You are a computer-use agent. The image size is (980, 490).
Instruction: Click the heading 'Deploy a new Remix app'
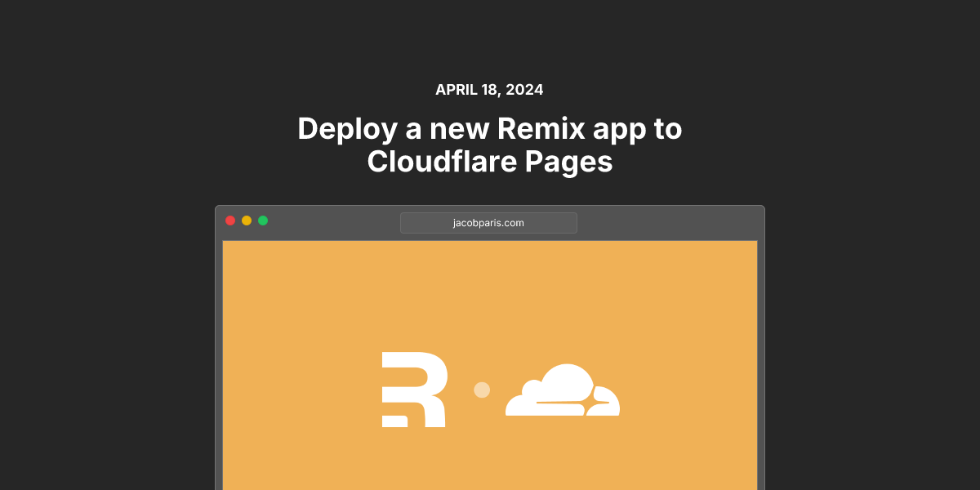[489, 129]
